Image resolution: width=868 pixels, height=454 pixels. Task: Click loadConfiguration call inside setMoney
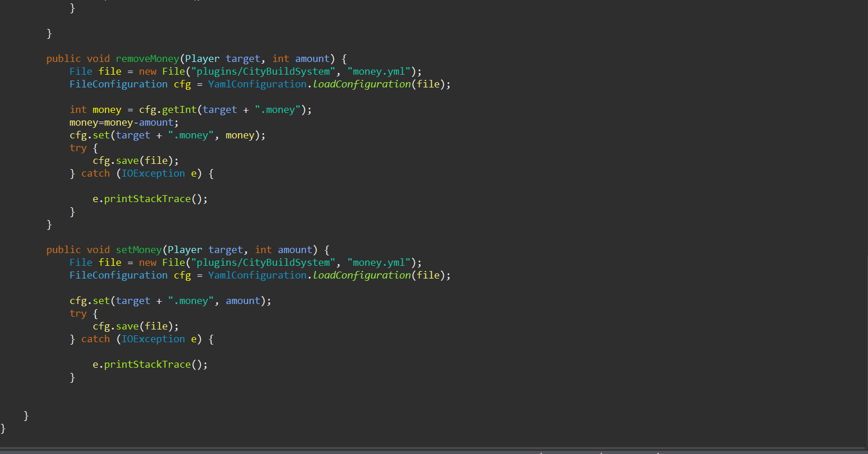pos(362,275)
